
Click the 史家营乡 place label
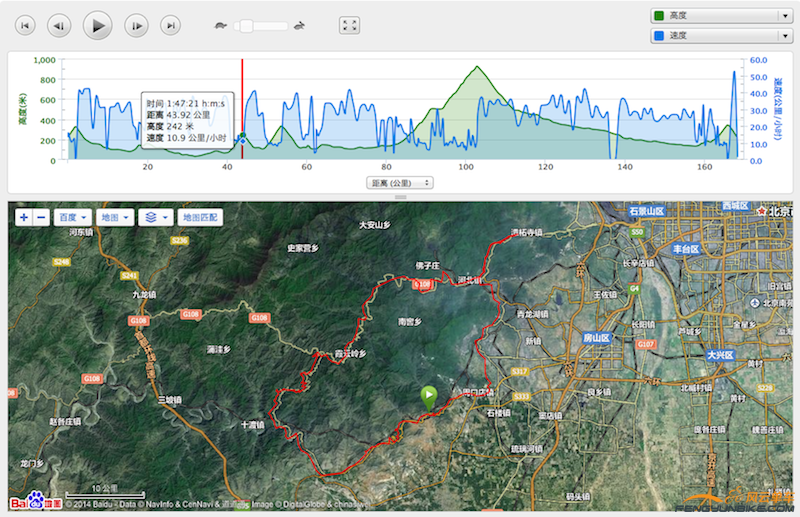tap(303, 248)
